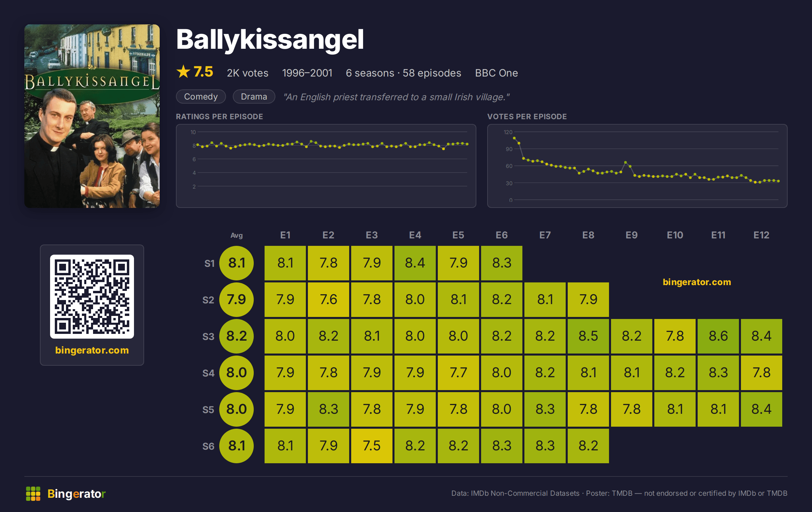Click the Avg column header
This screenshot has width=812, height=512.
coord(236,235)
